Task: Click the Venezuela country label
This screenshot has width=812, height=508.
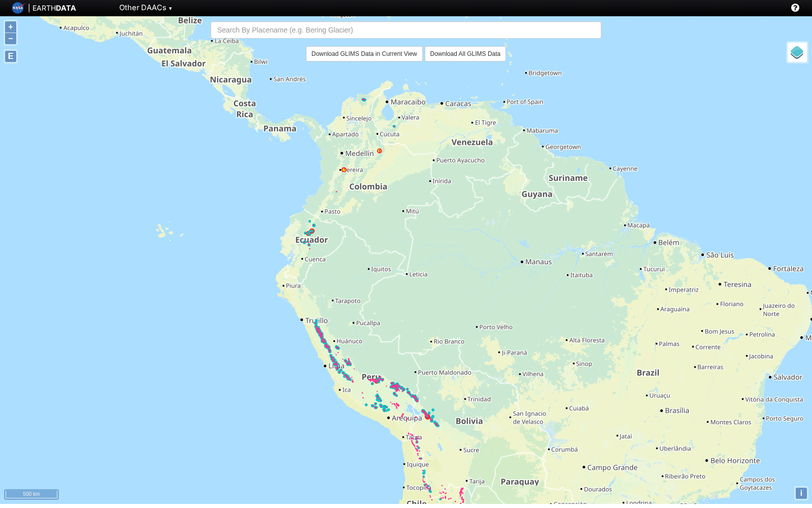Action: point(472,142)
